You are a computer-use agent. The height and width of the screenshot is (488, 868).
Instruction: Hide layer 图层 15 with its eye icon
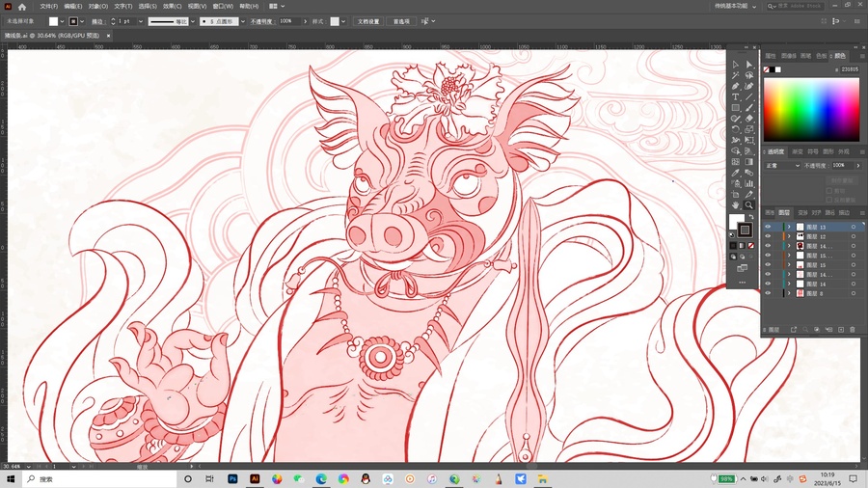[768, 265]
